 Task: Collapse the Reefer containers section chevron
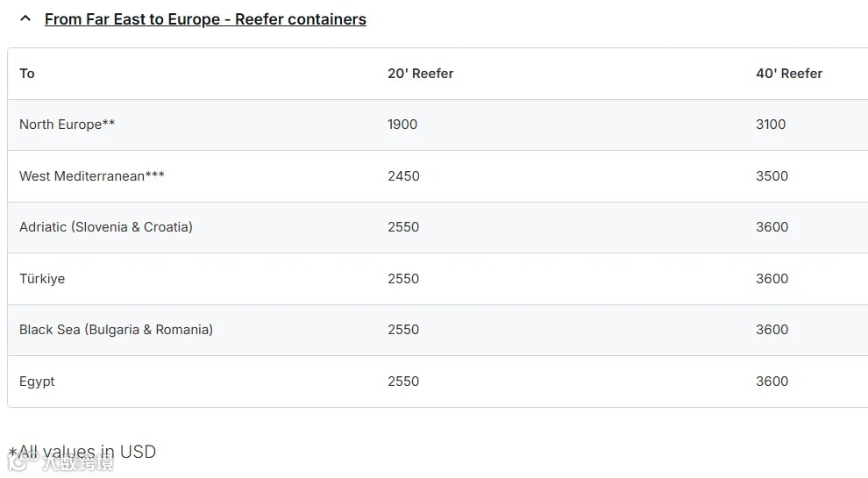click(25, 18)
